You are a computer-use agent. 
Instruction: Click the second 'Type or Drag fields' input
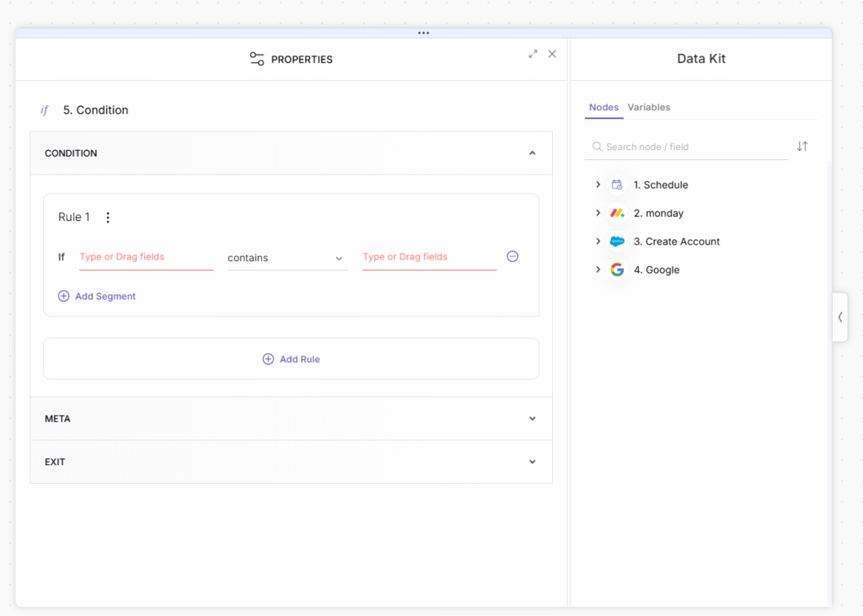(x=429, y=258)
